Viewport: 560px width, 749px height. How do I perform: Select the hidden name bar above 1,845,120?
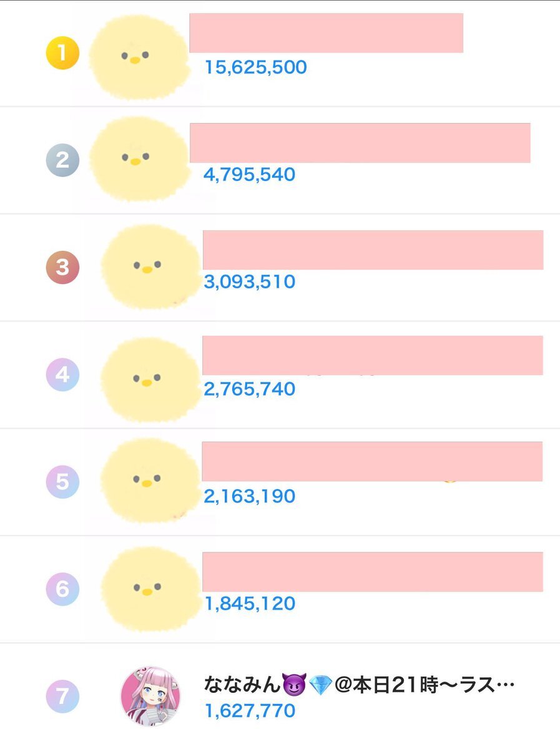[x=373, y=571]
